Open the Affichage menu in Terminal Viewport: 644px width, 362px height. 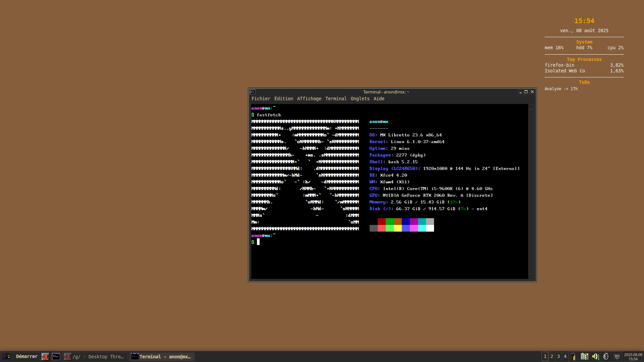[309, 99]
